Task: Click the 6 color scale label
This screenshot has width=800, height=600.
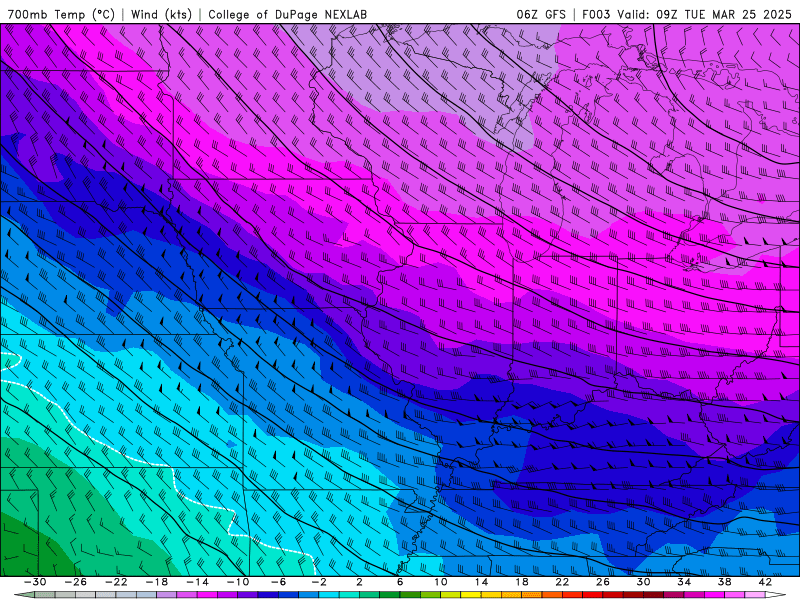Action: (x=399, y=582)
